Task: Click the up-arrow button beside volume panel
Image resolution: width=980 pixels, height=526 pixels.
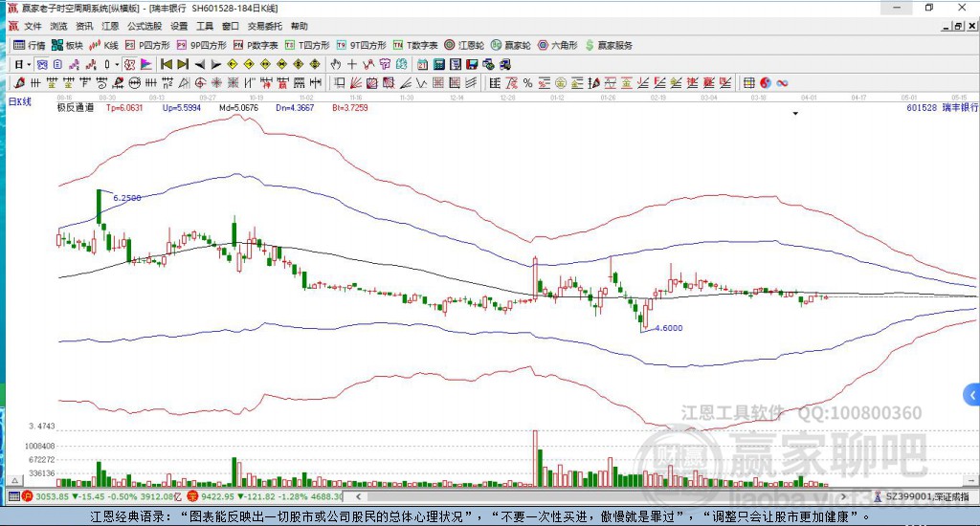Action: point(15,480)
